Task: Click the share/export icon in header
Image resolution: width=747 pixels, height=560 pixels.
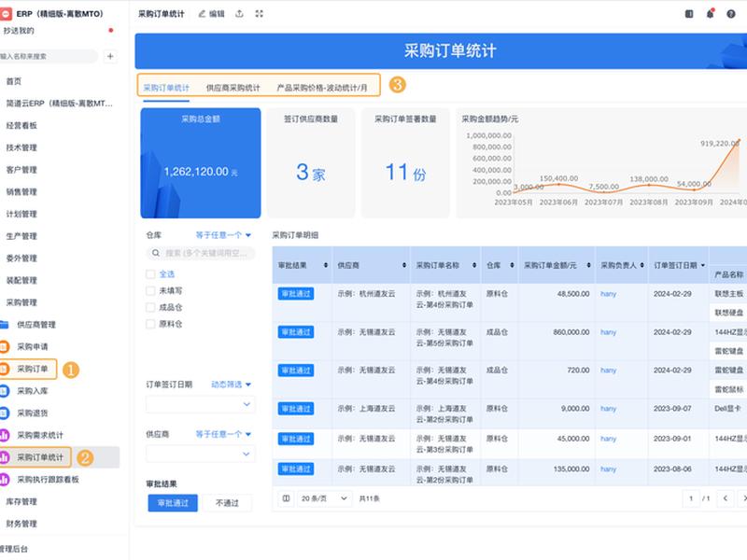Action: (x=239, y=14)
